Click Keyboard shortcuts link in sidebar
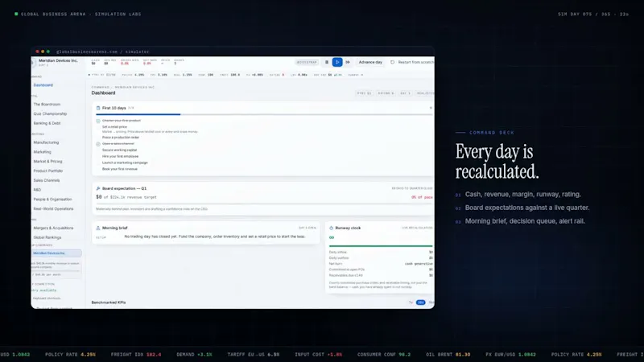 (x=47, y=298)
